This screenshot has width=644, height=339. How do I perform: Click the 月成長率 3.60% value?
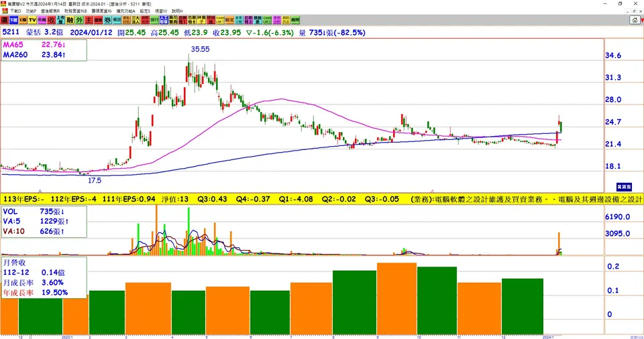pyautogui.click(x=52, y=282)
